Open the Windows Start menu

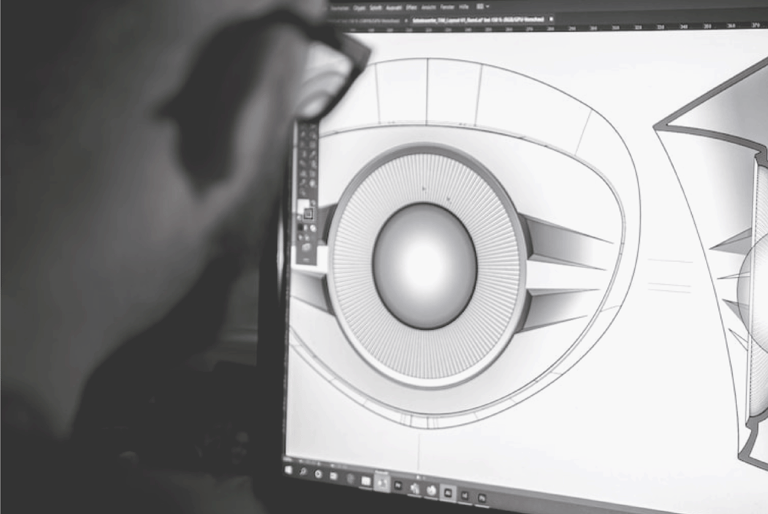[x=288, y=470]
